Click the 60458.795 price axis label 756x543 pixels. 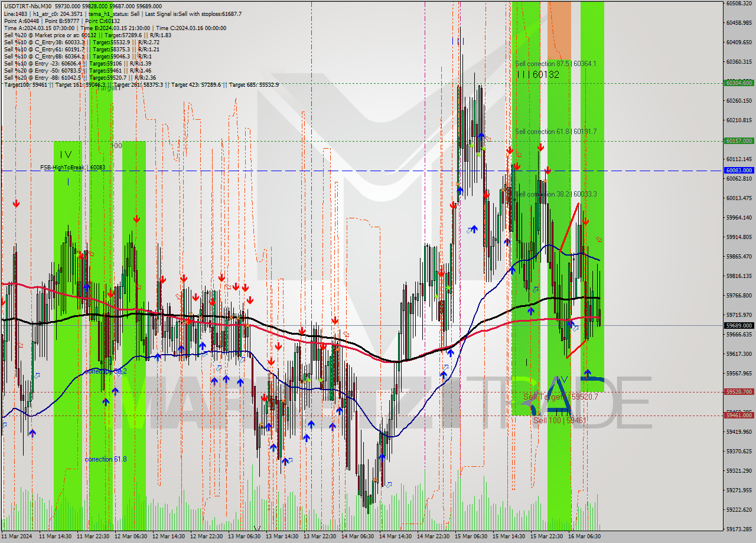pos(739,22)
